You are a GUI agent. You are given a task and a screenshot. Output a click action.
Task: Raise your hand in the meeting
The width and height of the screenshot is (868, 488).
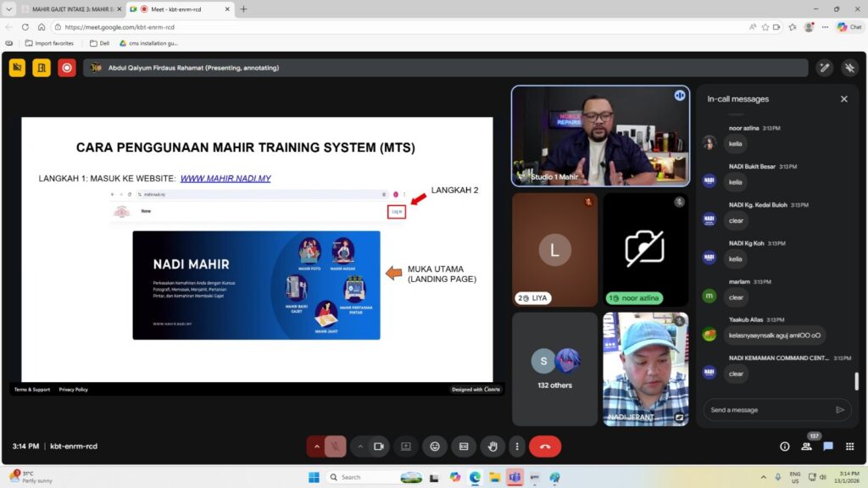pyautogui.click(x=492, y=446)
